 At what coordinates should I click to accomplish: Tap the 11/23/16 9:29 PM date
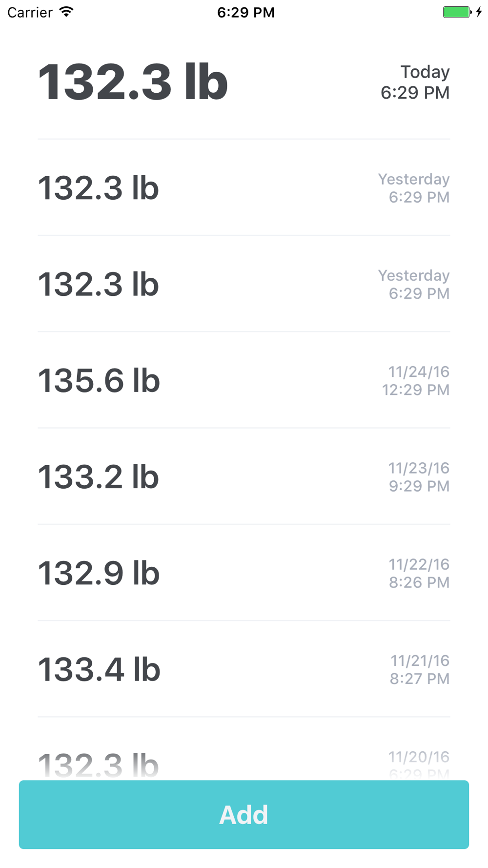[419, 477]
